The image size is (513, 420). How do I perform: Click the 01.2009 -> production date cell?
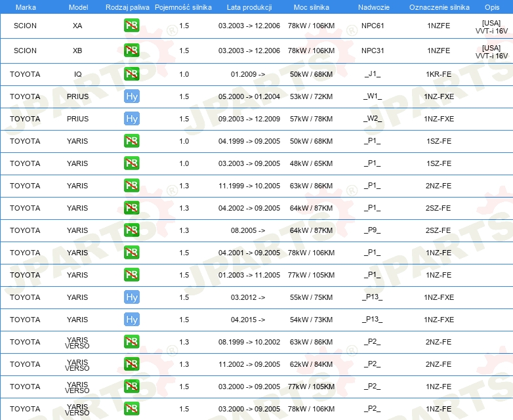(248, 74)
